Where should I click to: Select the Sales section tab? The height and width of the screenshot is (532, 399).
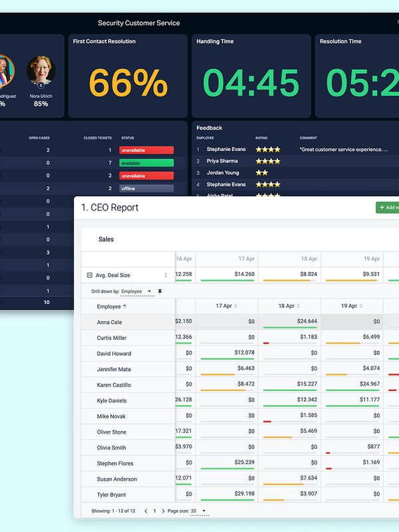[106, 239]
